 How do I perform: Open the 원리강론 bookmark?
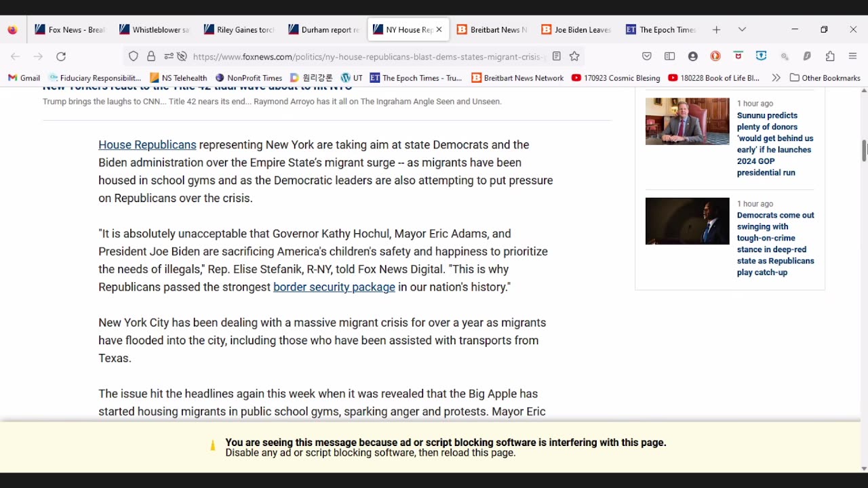[311, 78]
